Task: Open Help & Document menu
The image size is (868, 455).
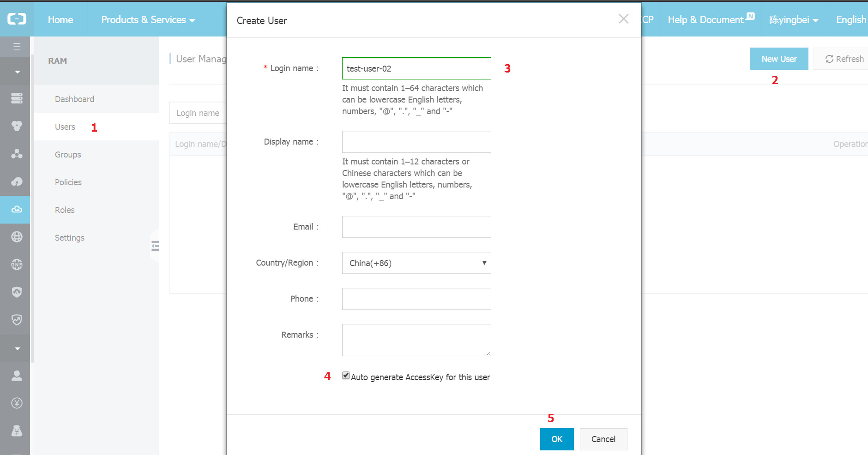Action: click(711, 19)
